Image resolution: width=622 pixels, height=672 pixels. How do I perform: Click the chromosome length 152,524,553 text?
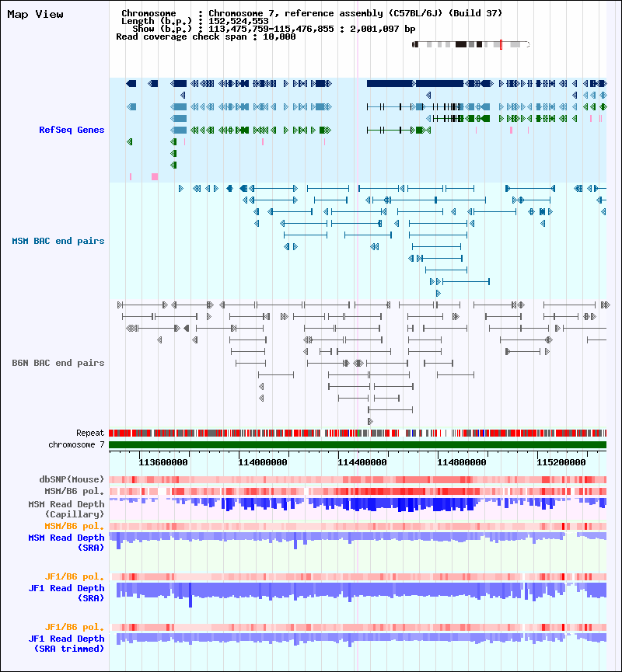pos(239,22)
